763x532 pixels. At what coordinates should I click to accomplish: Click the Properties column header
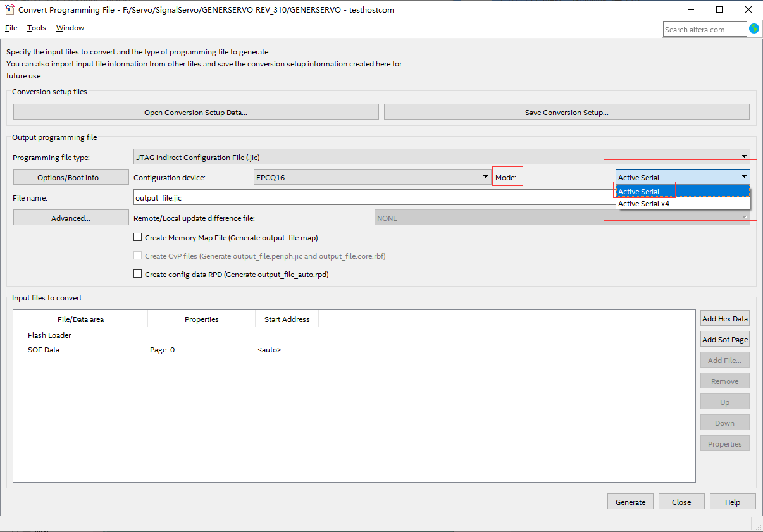[x=202, y=319]
